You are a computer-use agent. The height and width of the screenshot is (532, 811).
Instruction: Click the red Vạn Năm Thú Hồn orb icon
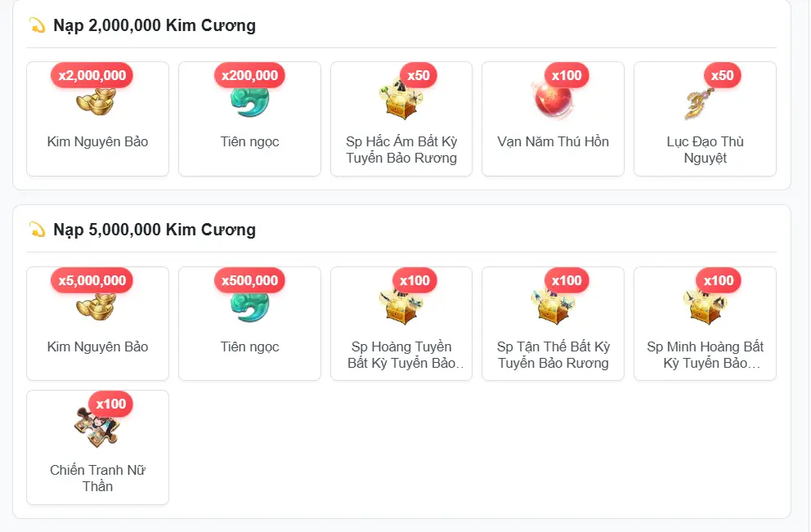point(553,101)
